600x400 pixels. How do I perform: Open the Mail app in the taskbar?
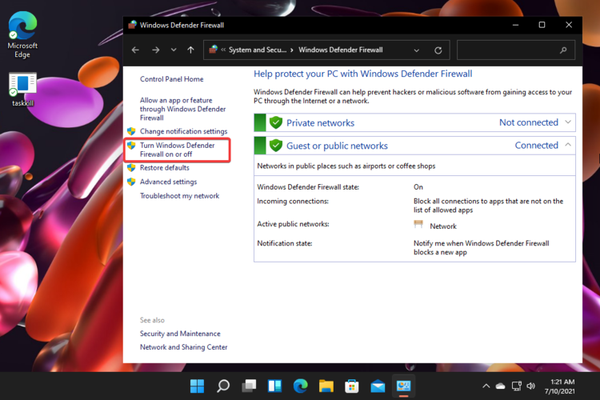click(x=377, y=385)
